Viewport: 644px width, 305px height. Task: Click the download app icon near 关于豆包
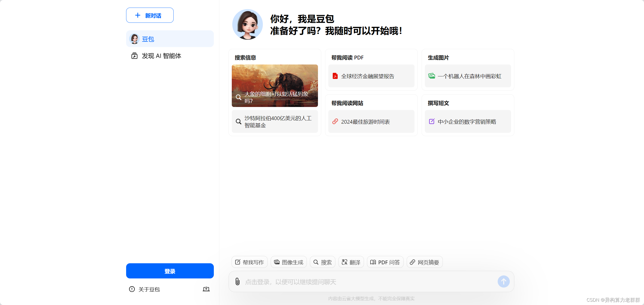click(206, 289)
